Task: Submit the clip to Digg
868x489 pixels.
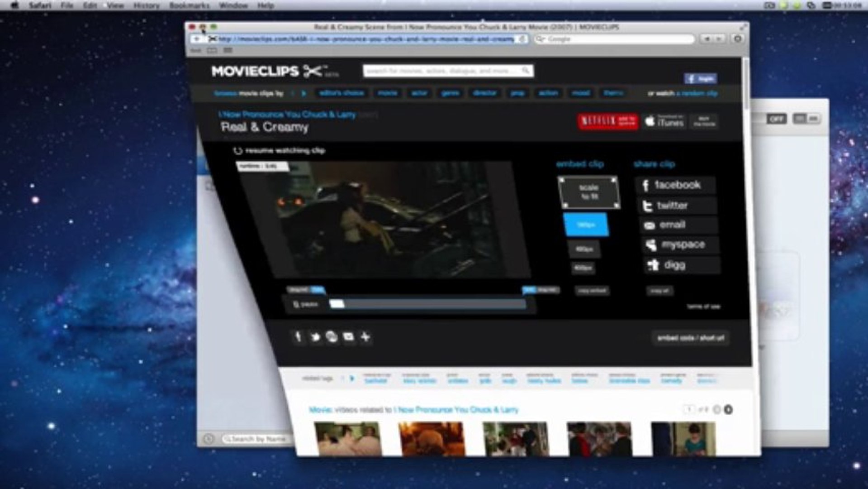Action: pos(678,265)
